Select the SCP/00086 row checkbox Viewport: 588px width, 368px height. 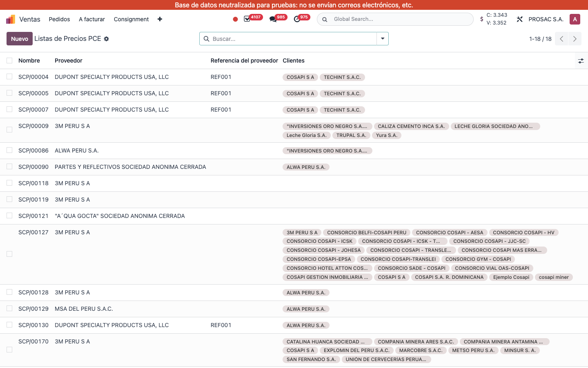pyautogui.click(x=9, y=150)
